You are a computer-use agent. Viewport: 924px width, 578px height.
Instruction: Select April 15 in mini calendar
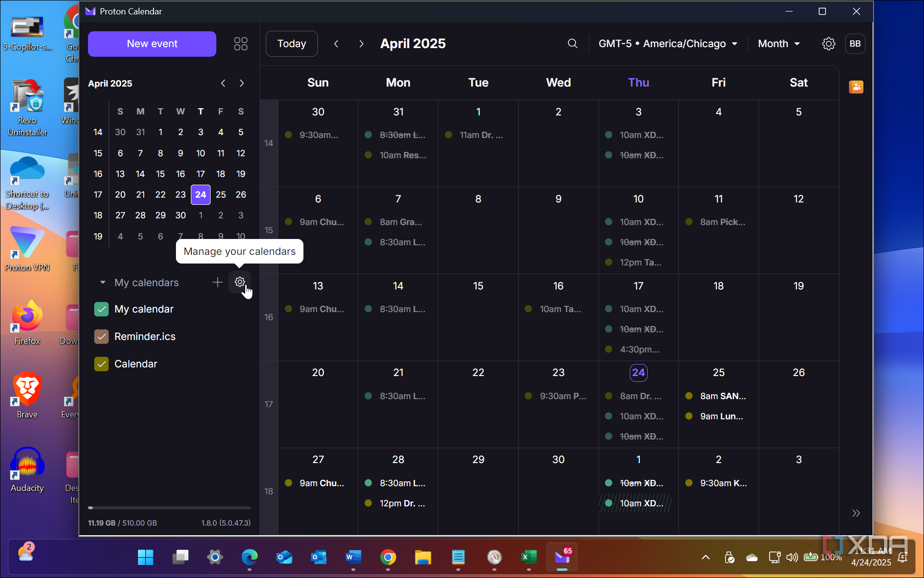[x=160, y=174]
